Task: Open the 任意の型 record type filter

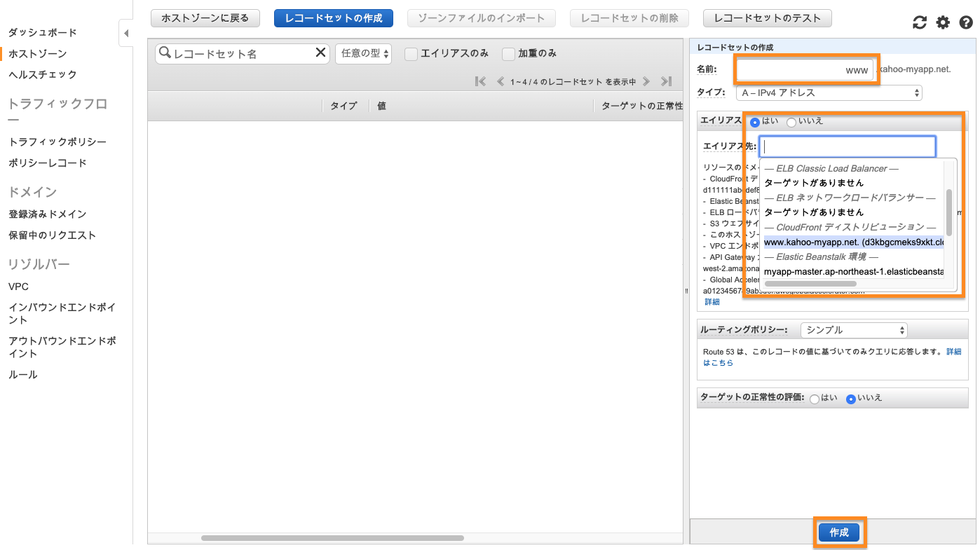Action: point(364,53)
